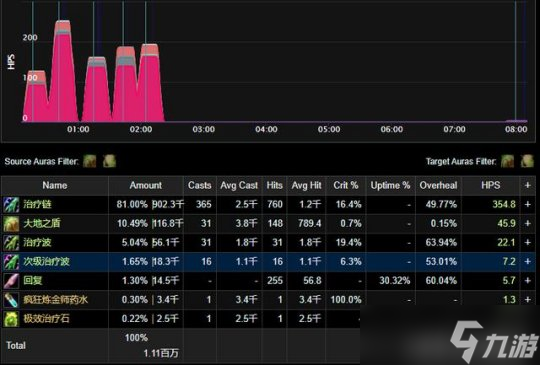Toggle second Source Auras Filter icon
540x365 pixels.
[110, 161]
